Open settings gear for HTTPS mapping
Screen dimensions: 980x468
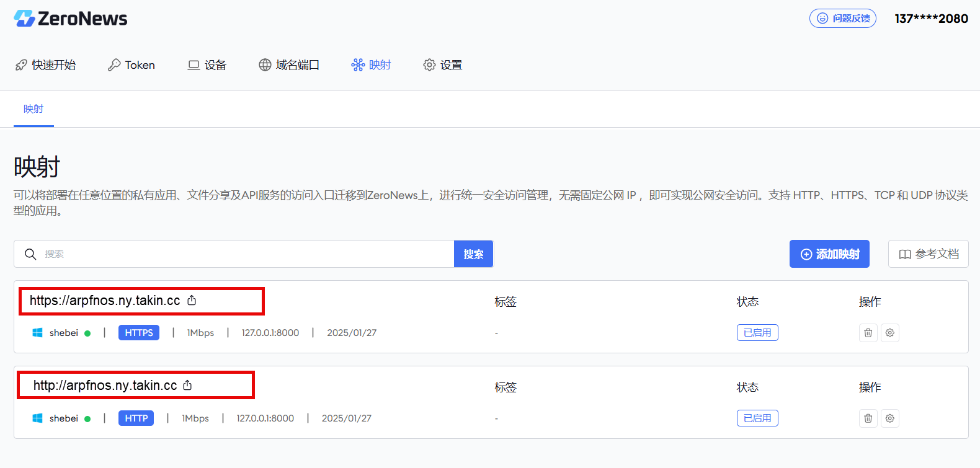pos(890,333)
